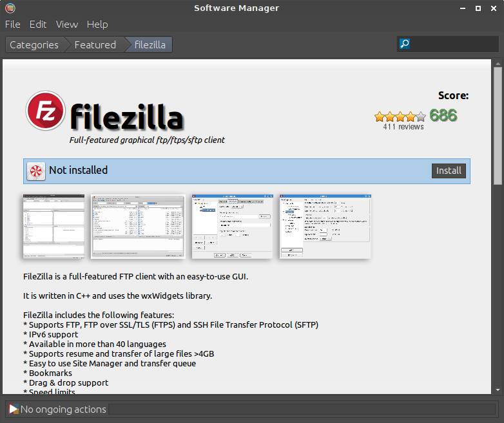Open third screenshot thumbnail showing site manager
The height and width of the screenshot is (423, 504).
(x=232, y=226)
